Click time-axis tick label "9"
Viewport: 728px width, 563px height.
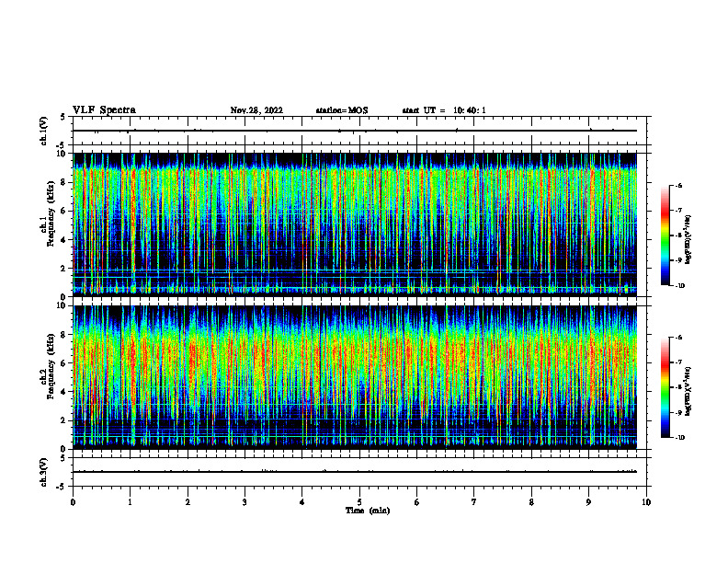pos(588,502)
